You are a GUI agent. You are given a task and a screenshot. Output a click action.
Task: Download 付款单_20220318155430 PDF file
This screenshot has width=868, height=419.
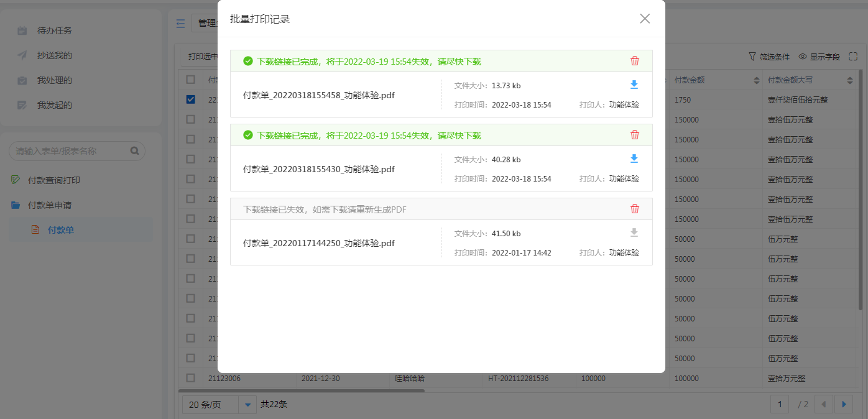(634, 159)
